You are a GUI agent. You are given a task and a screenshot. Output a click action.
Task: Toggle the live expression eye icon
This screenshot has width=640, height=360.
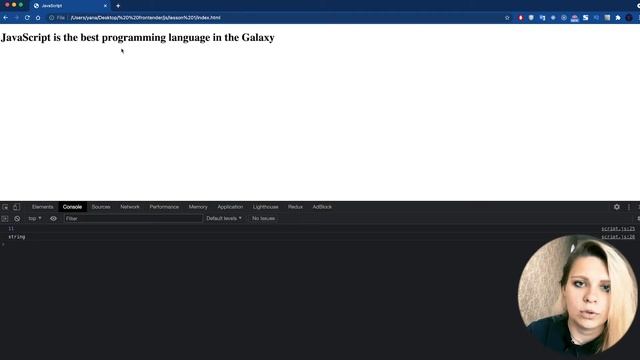click(x=53, y=218)
